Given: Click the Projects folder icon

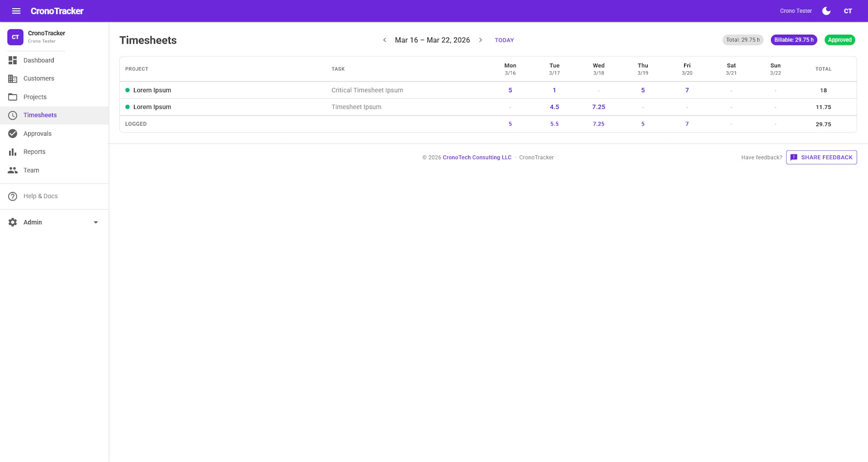Looking at the screenshot, I should point(12,97).
